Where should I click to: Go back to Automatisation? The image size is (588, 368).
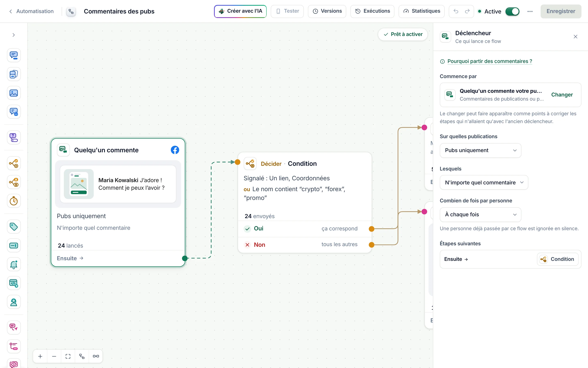(x=31, y=11)
